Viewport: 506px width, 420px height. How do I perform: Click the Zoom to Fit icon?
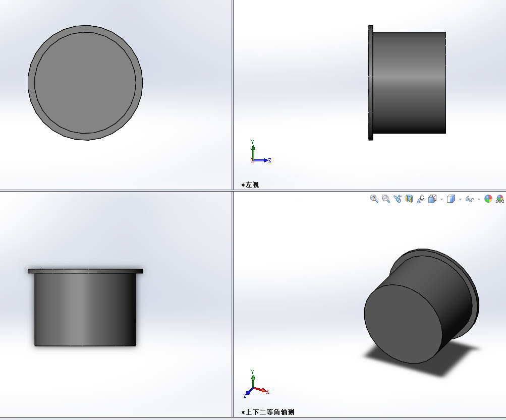(374, 199)
